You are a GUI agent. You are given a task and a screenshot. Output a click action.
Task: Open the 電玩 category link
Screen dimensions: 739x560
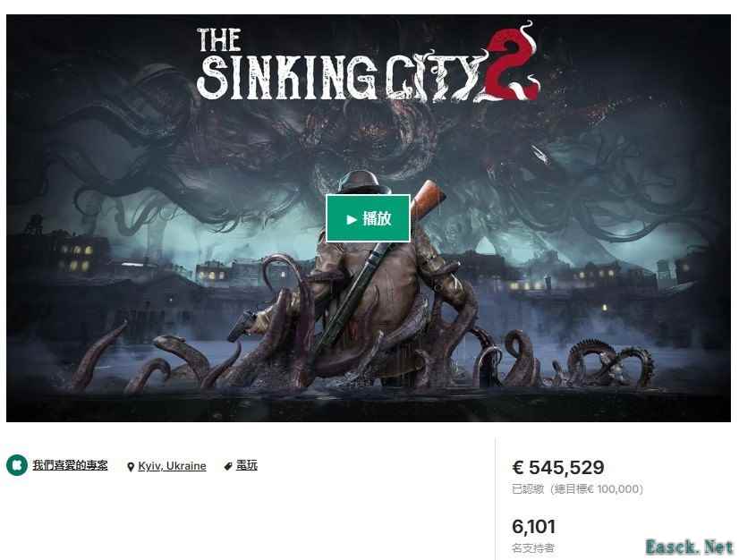(x=247, y=465)
